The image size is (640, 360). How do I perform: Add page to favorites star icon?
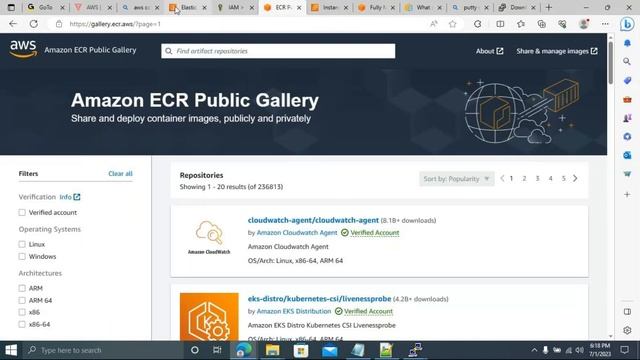(x=452, y=24)
